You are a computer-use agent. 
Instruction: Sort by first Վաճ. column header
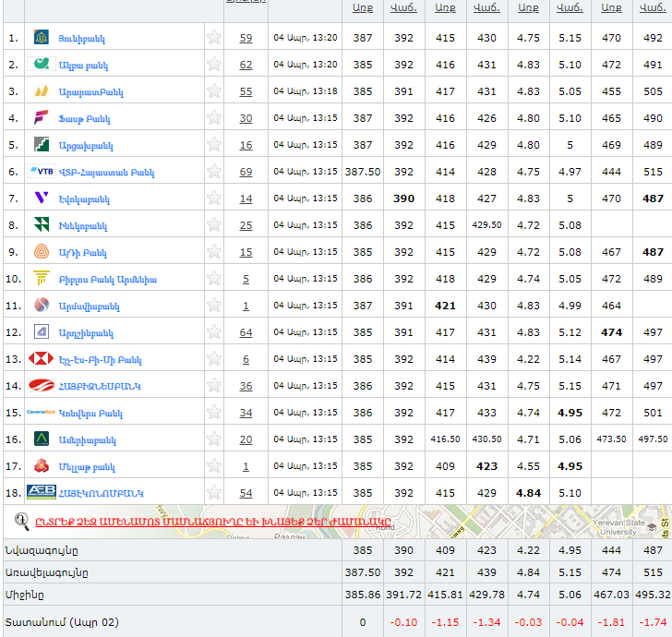click(x=403, y=7)
